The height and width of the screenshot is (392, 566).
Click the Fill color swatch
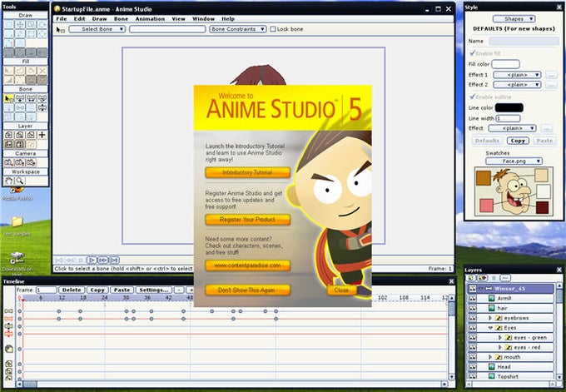click(505, 64)
